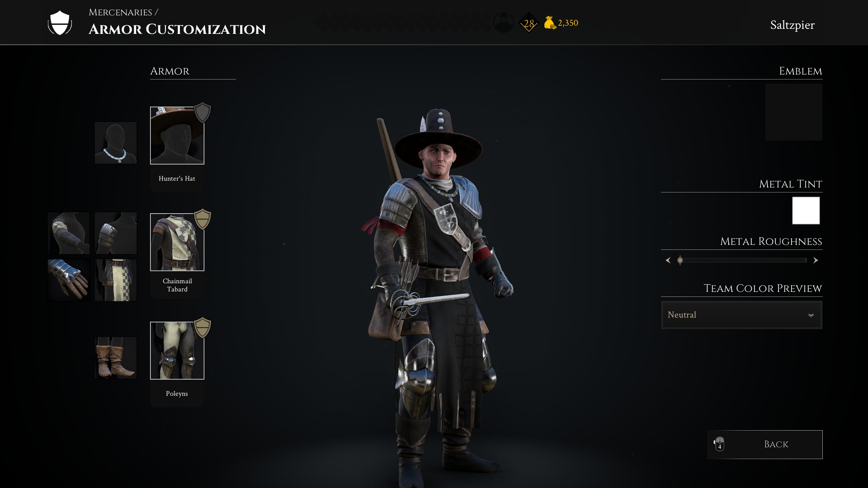Viewport: 868px width, 488px height.
Task: Click the shield badge on Chainmail Tabard
Action: pyautogui.click(x=203, y=219)
